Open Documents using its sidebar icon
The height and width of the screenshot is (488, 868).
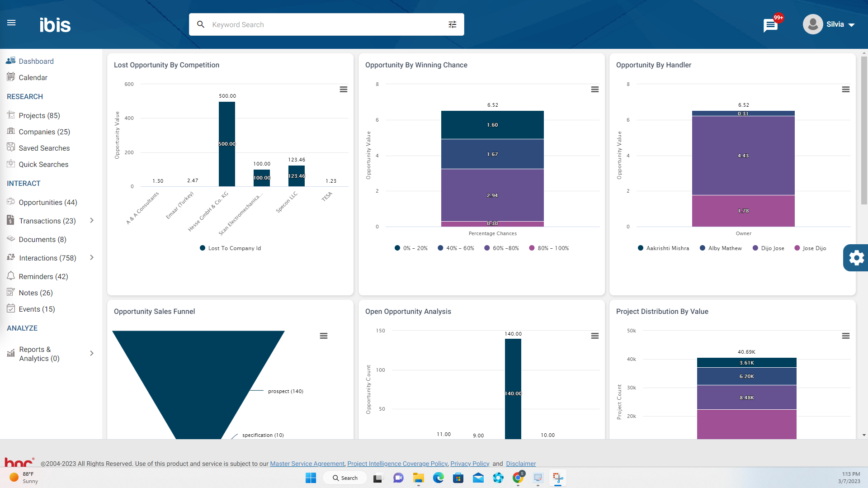coord(10,239)
